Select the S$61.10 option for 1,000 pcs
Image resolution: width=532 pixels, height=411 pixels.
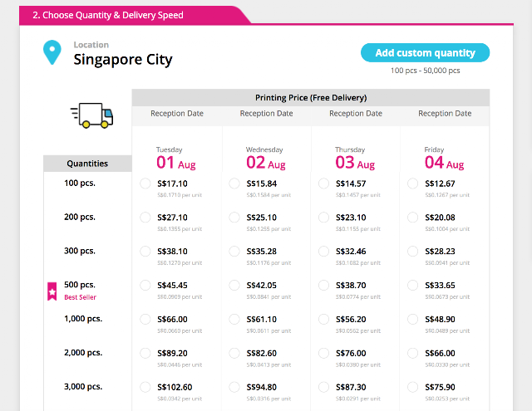pos(234,319)
